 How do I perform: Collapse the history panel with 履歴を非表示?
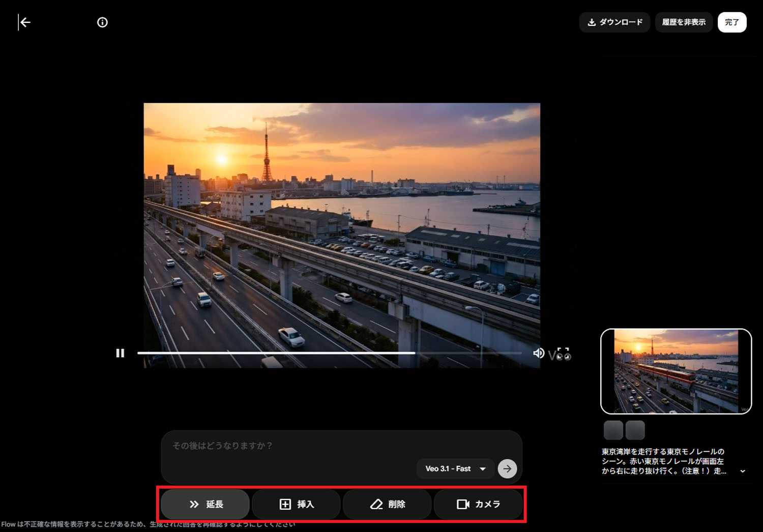[684, 22]
